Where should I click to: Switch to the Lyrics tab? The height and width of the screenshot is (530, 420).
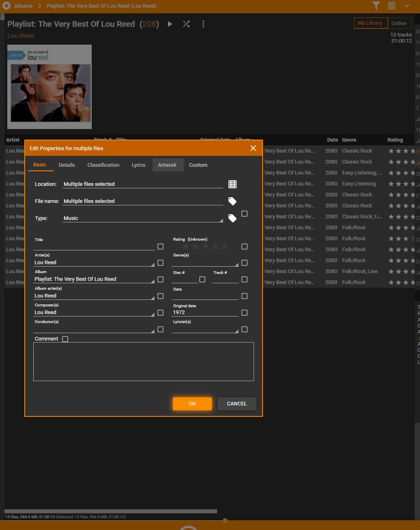pos(138,165)
